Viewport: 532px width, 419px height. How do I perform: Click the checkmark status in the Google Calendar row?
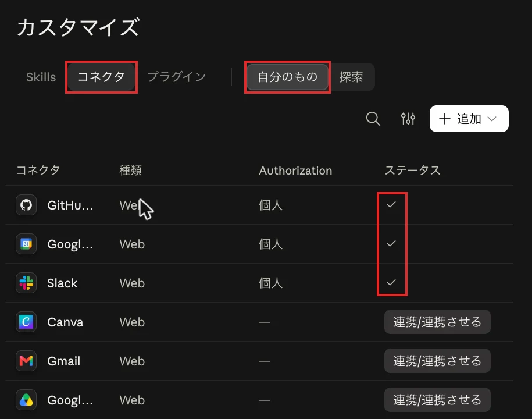pyautogui.click(x=391, y=243)
